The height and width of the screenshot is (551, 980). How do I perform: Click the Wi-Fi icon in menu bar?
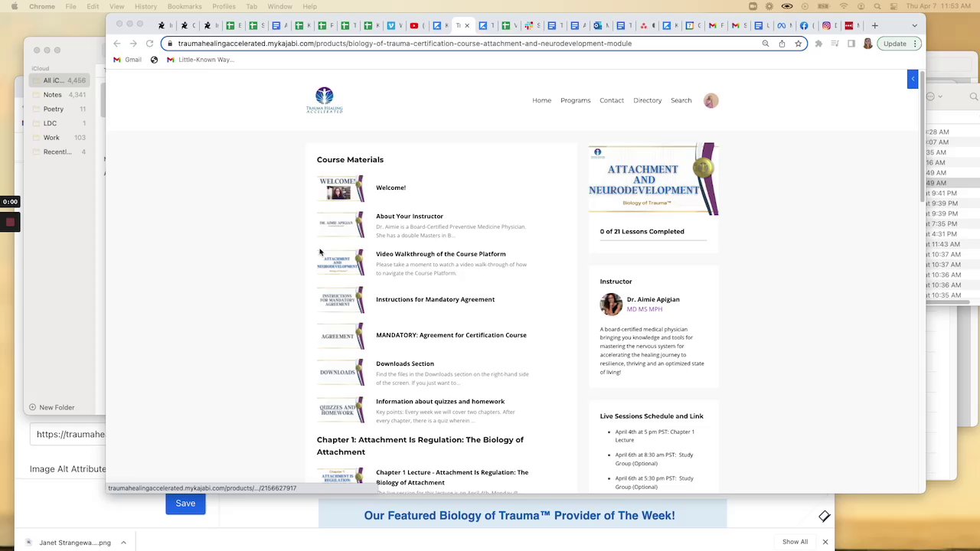tap(844, 6)
